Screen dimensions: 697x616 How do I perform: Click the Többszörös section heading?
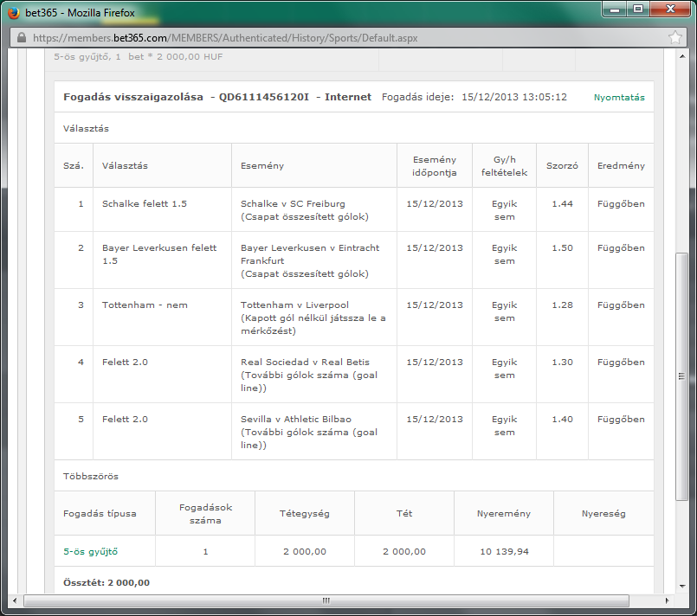coord(91,477)
